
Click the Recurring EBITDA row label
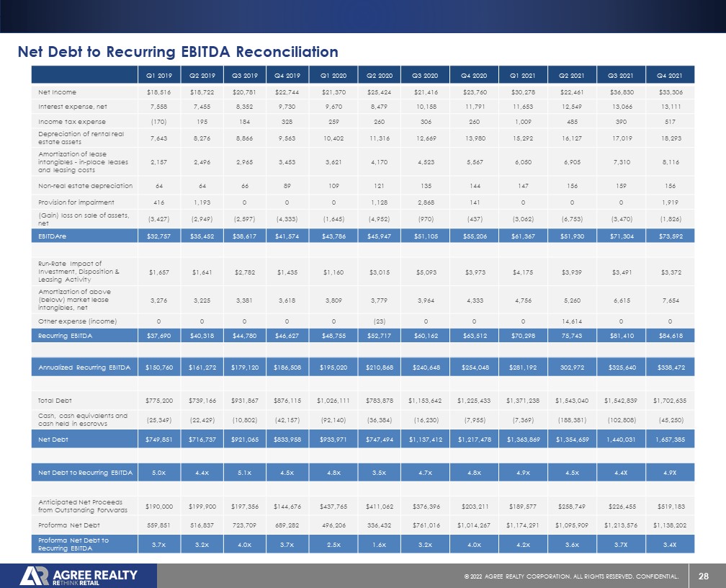click(x=66, y=336)
